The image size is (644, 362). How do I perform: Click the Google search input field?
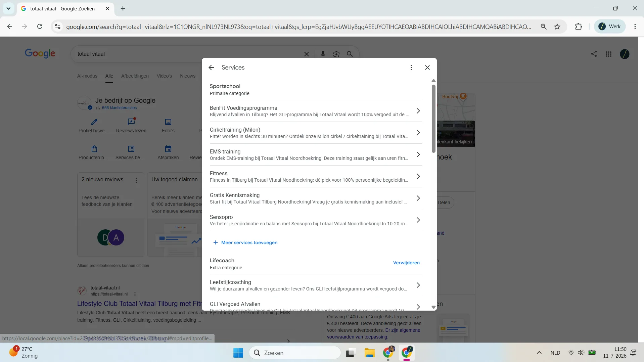tap(188, 54)
